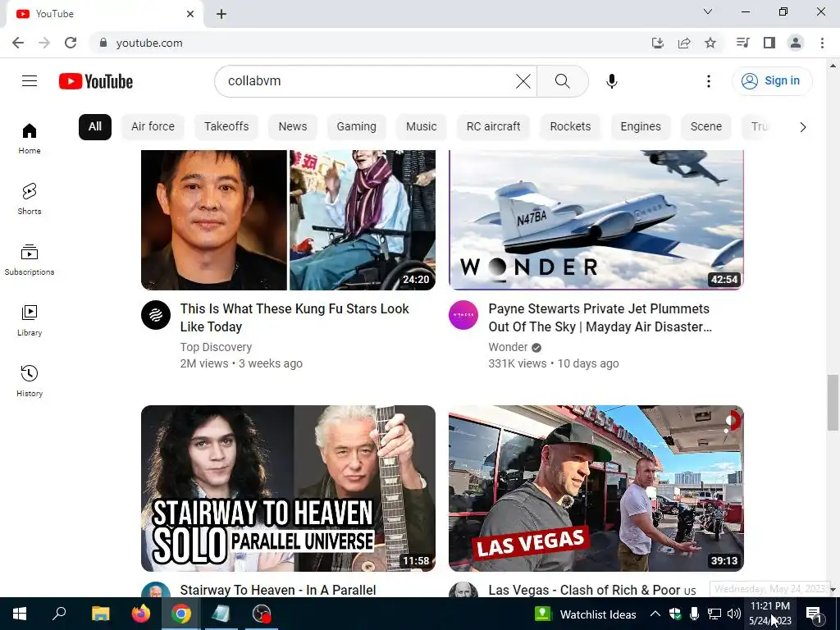Open volume control in tray

pos(734,614)
